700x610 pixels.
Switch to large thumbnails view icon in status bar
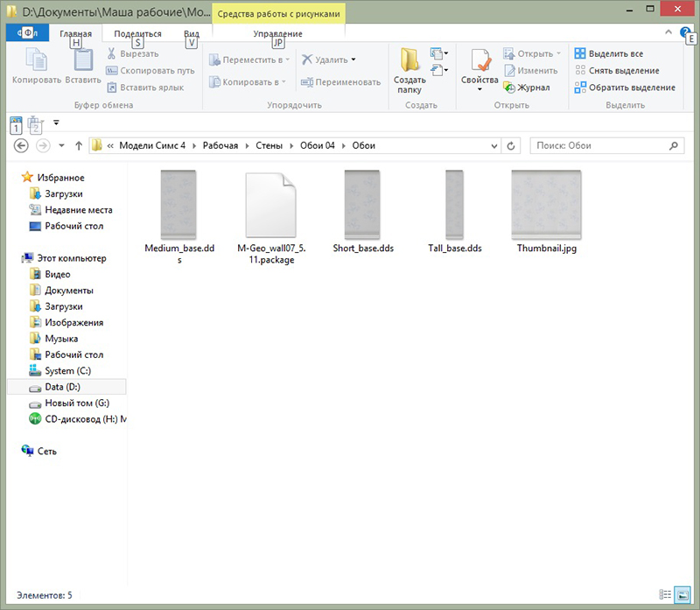coord(682,595)
